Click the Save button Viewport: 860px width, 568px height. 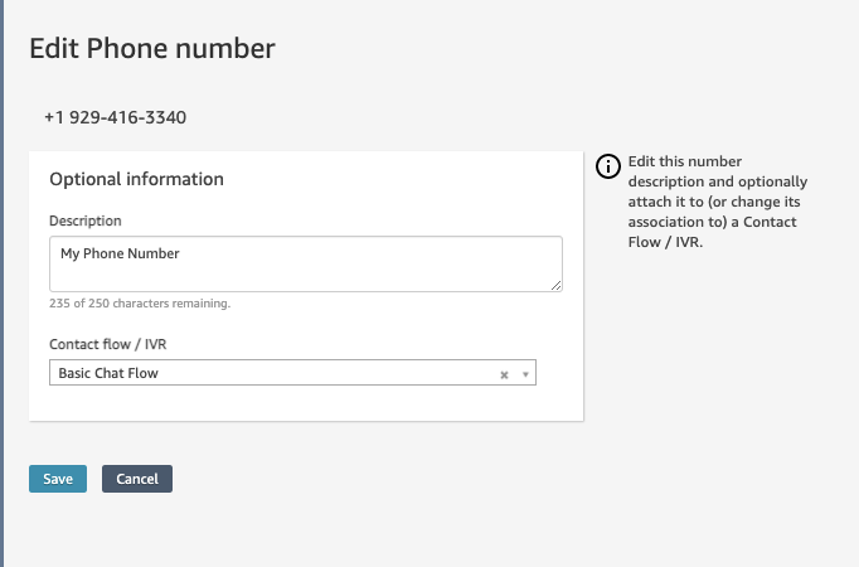[x=58, y=479]
